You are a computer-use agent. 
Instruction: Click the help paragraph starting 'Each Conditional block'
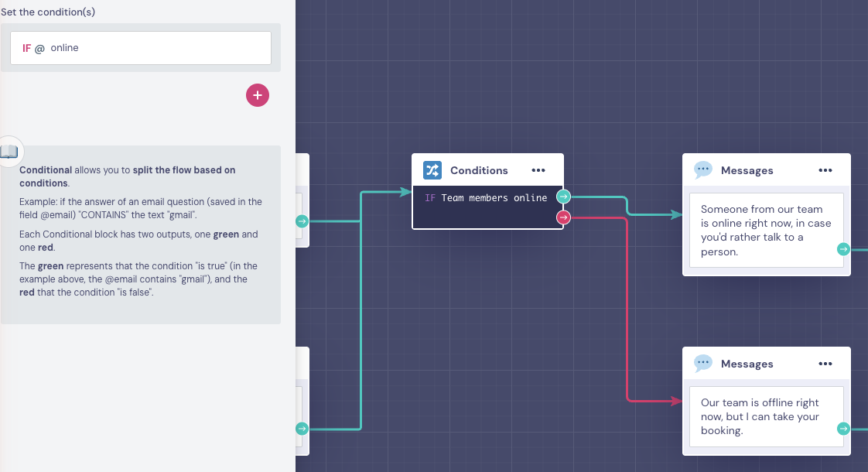point(138,241)
